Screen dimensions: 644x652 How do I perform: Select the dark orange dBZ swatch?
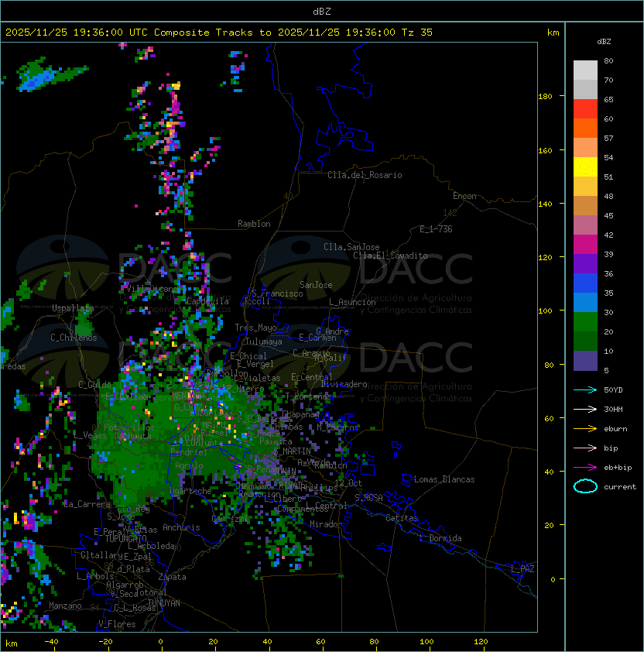[x=585, y=128]
